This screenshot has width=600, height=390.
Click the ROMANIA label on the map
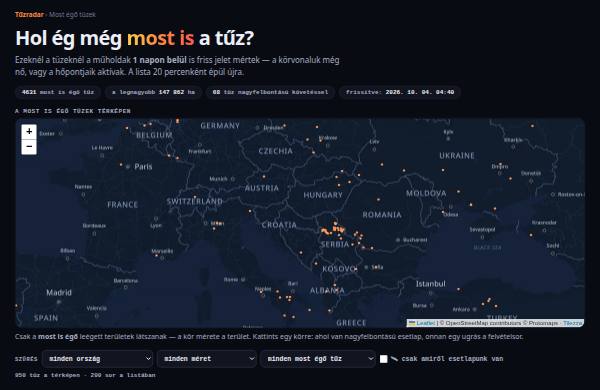(382, 215)
